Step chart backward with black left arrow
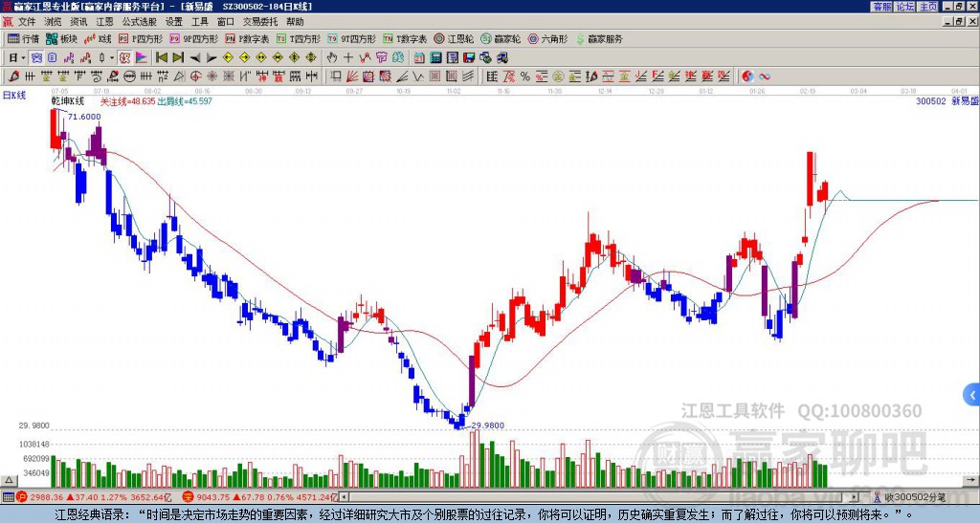980x524 pixels. [x=195, y=58]
